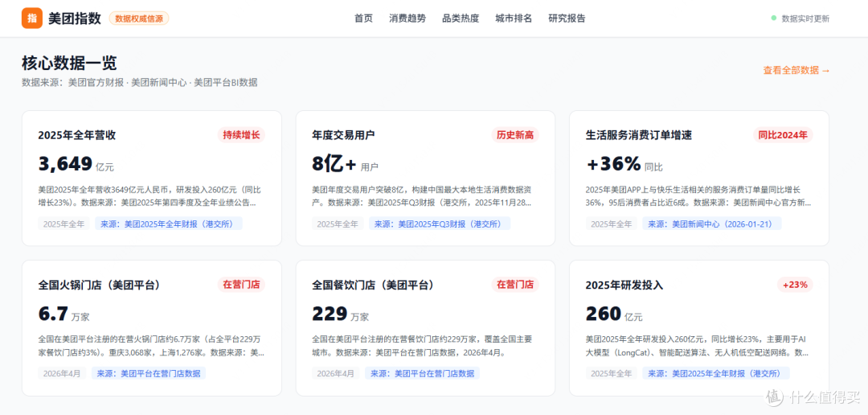Viewport: 868px width, 415px height.
Task: Click the +36% 同比 value
Action: pyautogui.click(x=624, y=164)
